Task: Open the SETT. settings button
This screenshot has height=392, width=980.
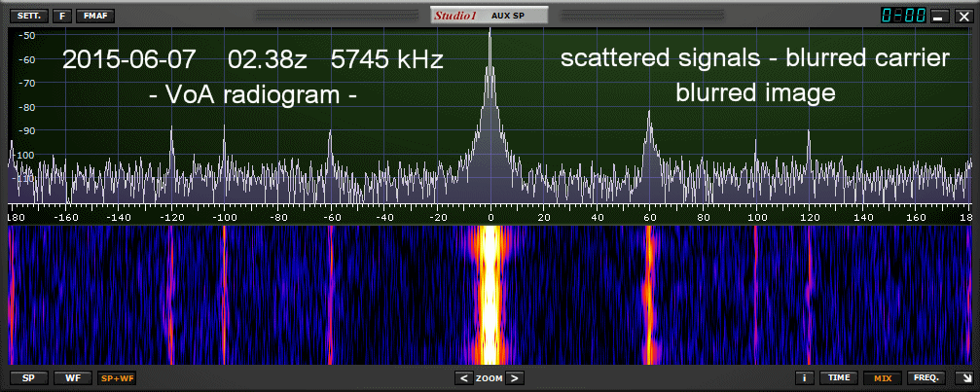Action: point(26,16)
